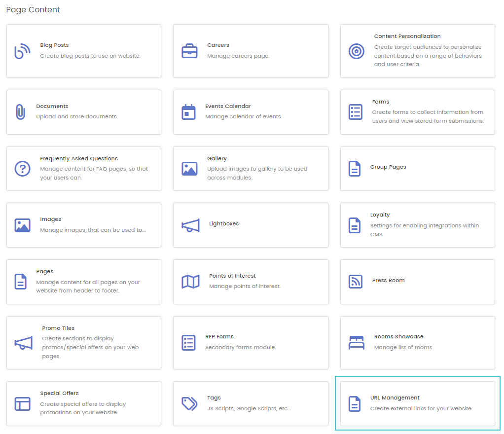Go to the Rooms Showcase title
This screenshot has height=434, width=504.
(398, 336)
